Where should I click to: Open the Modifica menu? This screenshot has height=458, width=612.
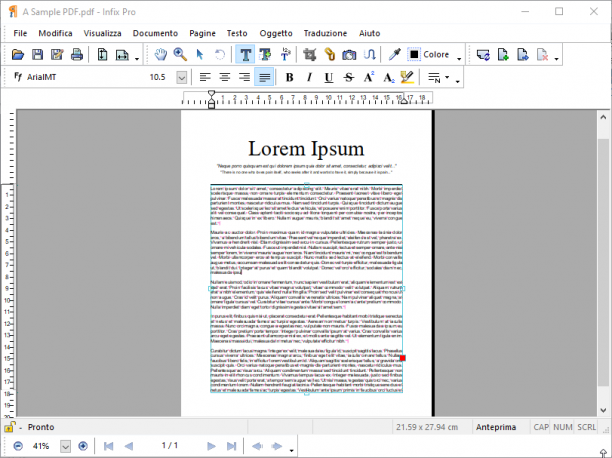[x=55, y=33]
